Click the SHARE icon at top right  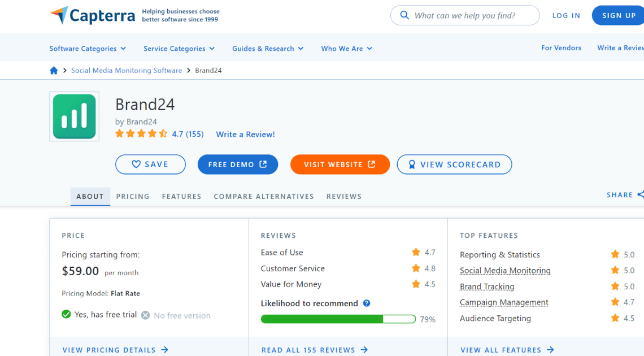click(x=642, y=194)
